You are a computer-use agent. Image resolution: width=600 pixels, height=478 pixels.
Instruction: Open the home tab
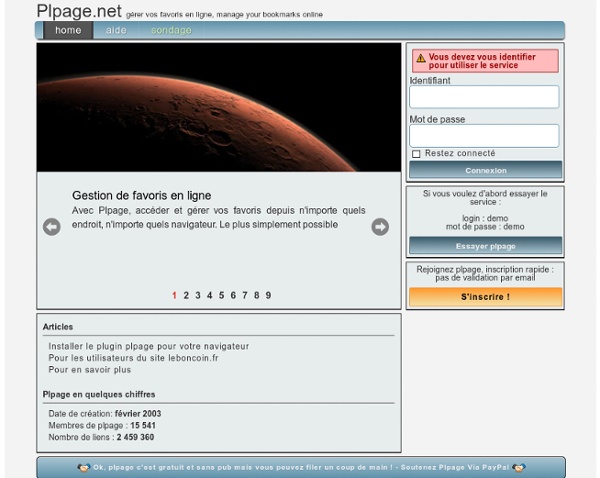[68, 30]
